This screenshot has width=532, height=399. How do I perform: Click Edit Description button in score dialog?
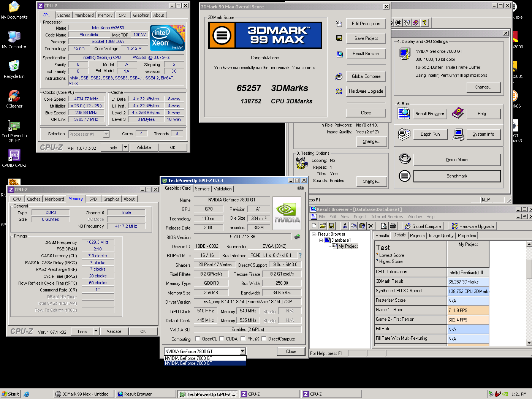point(366,24)
